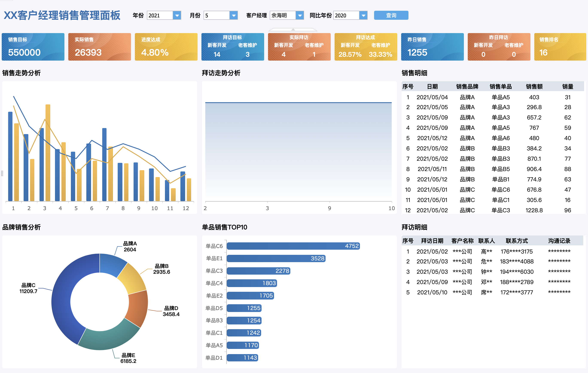Click the 拜访日期 column header

pos(432,241)
